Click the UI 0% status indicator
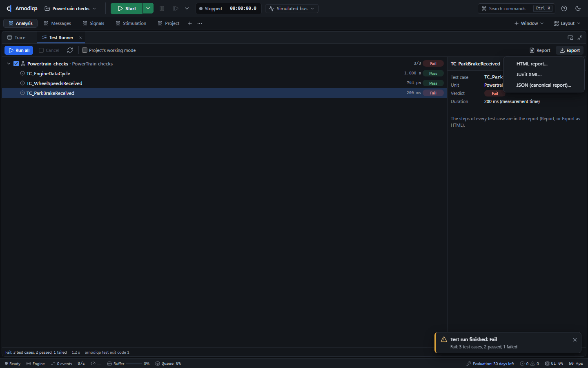This screenshot has width=588, height=368. [x=554, y=364]
